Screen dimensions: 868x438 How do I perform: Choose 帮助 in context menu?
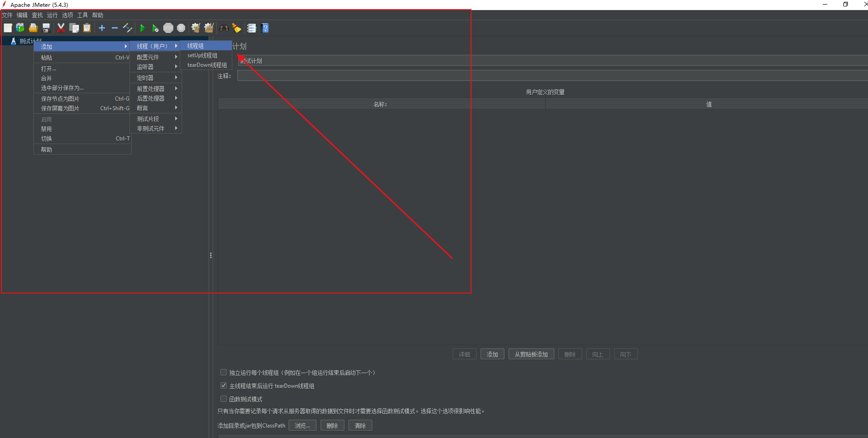click(82, 150)
